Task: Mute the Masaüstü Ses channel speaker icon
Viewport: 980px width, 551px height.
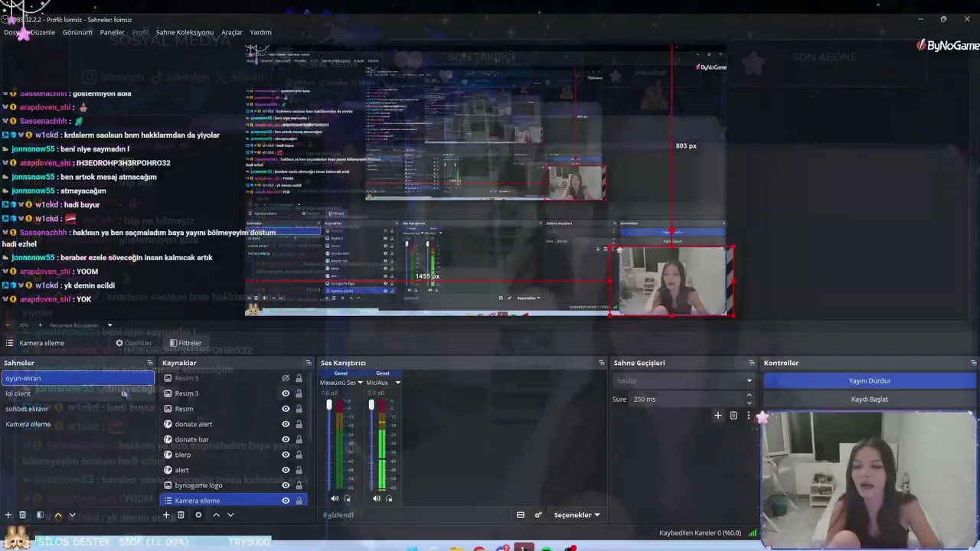Action: pos(335,499)
